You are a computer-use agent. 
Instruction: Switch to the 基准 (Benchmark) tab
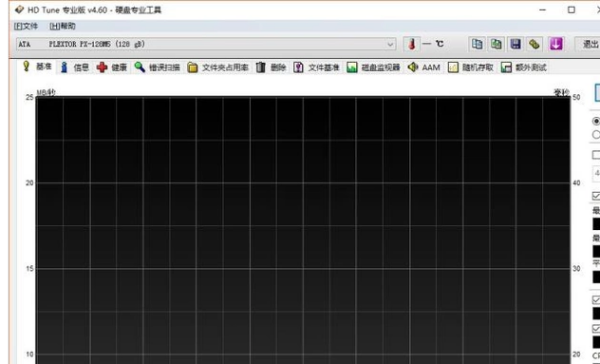37,67
